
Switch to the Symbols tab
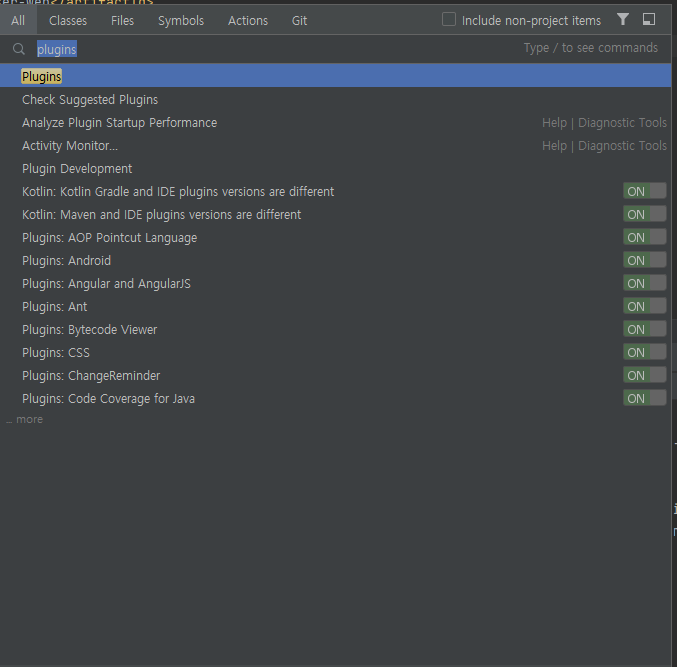click(181, 20)
